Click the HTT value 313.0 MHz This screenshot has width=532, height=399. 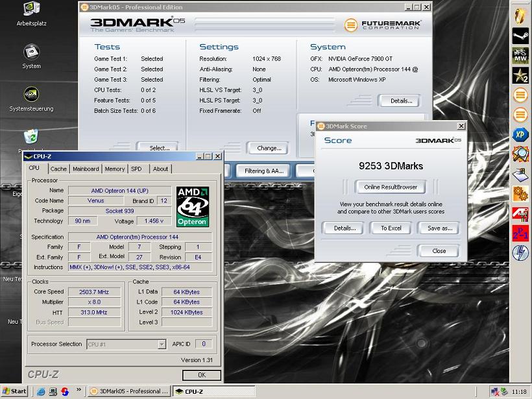[x=94, y=312]
